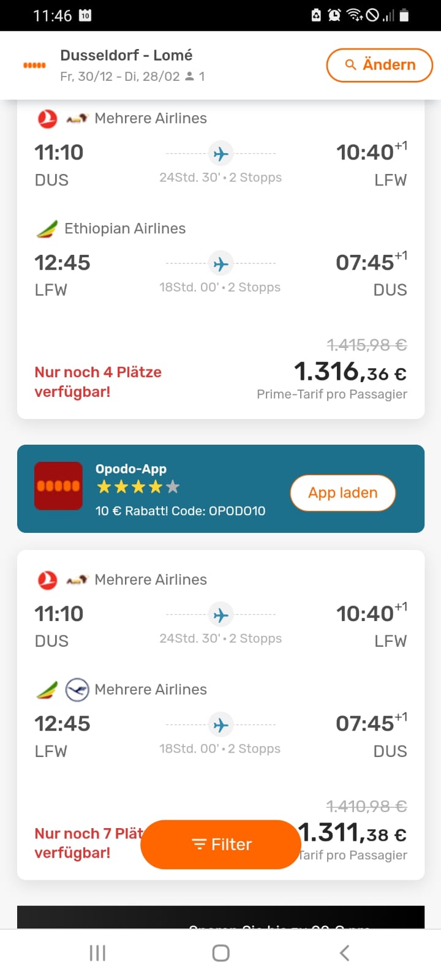Image resolution: width=441 pixels, height=980 pixels.
Task: Tap the Ändern search button
Action: click(379, 65)
